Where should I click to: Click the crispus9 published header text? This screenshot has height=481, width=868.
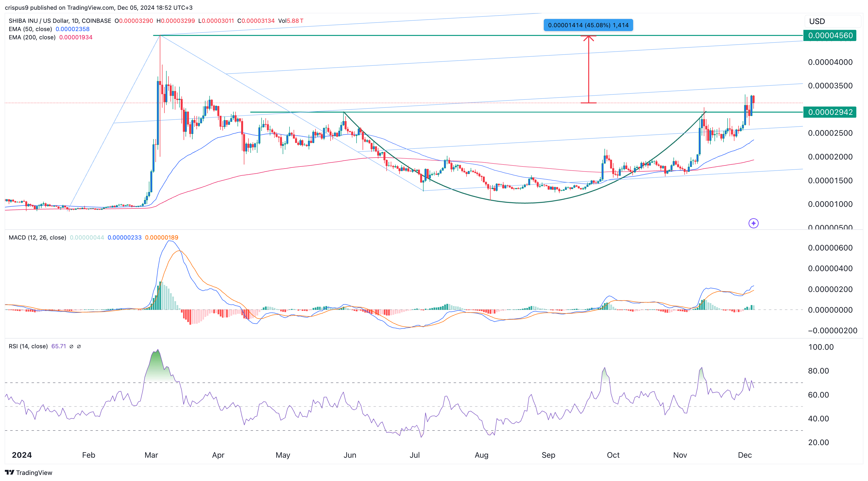[98, 8]
